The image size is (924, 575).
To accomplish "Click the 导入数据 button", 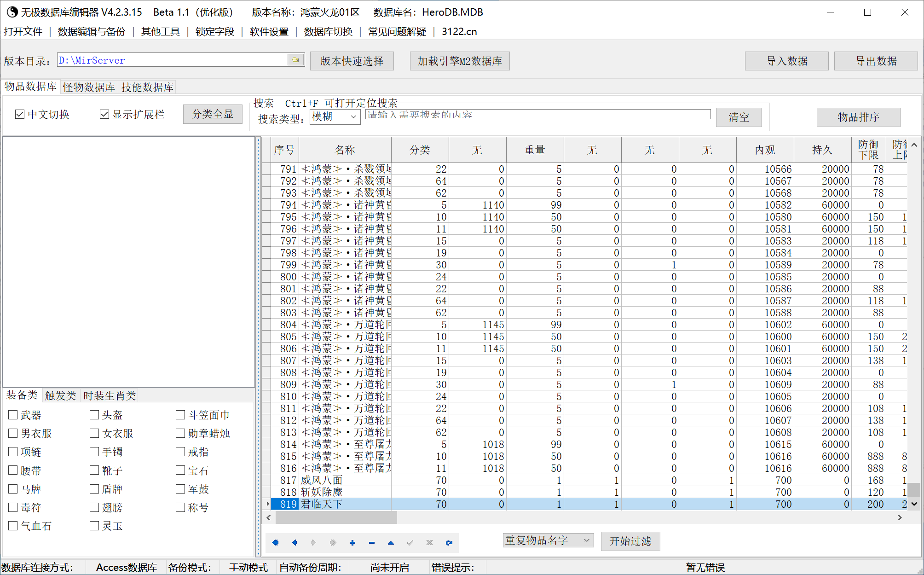I will pyautogui.click(x=787, y=61).
